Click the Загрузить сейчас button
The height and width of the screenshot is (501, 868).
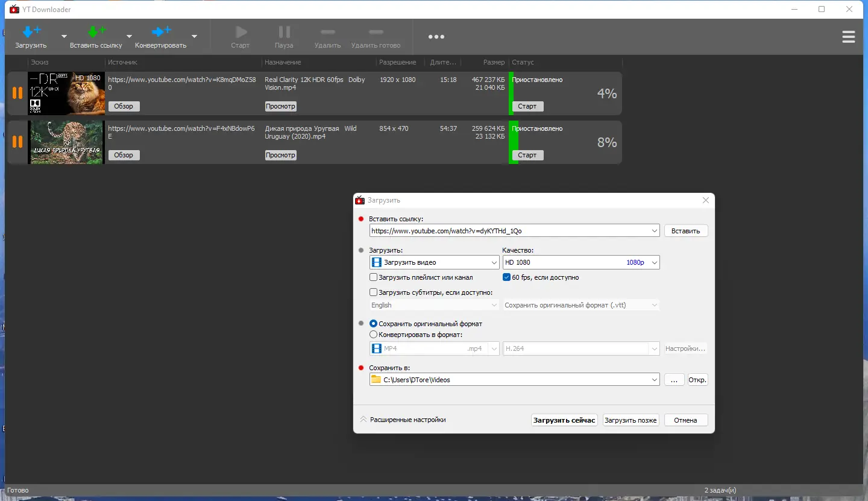coord(564,420)
